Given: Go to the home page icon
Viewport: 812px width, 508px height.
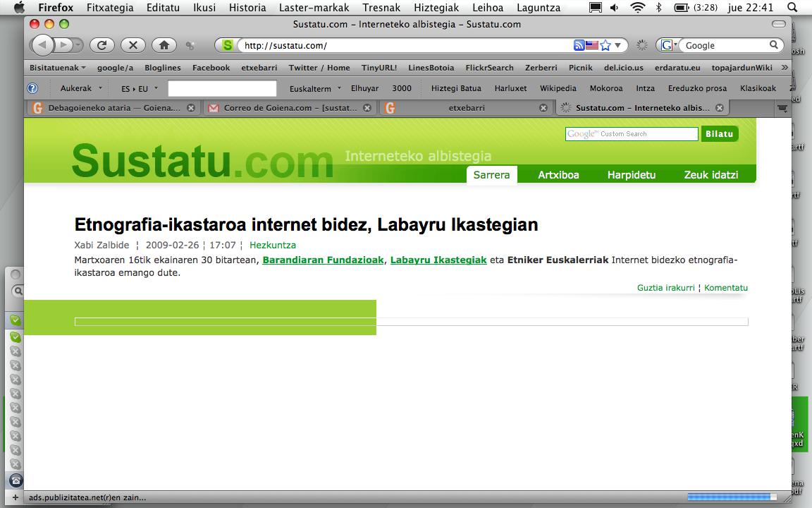Looking at the screenshot, I should [x=164, y=45].
